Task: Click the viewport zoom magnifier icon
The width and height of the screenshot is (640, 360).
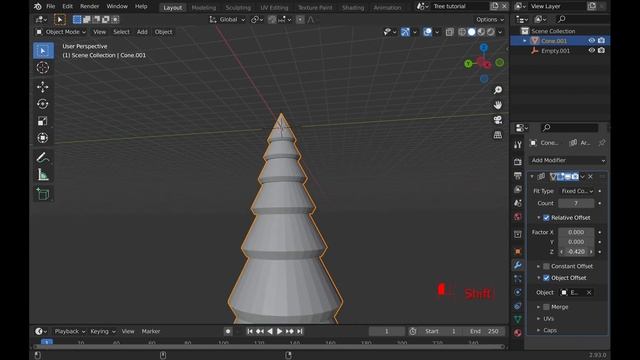Action: point(498,90)
